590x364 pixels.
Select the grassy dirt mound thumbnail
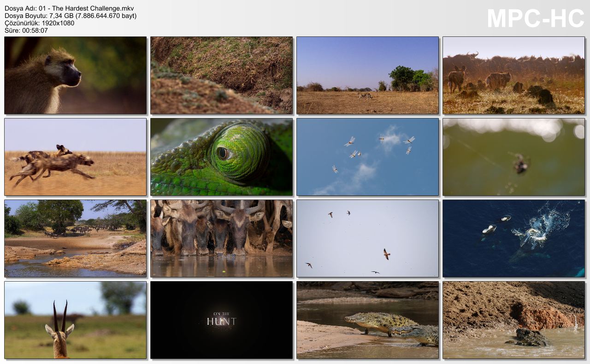222,76
